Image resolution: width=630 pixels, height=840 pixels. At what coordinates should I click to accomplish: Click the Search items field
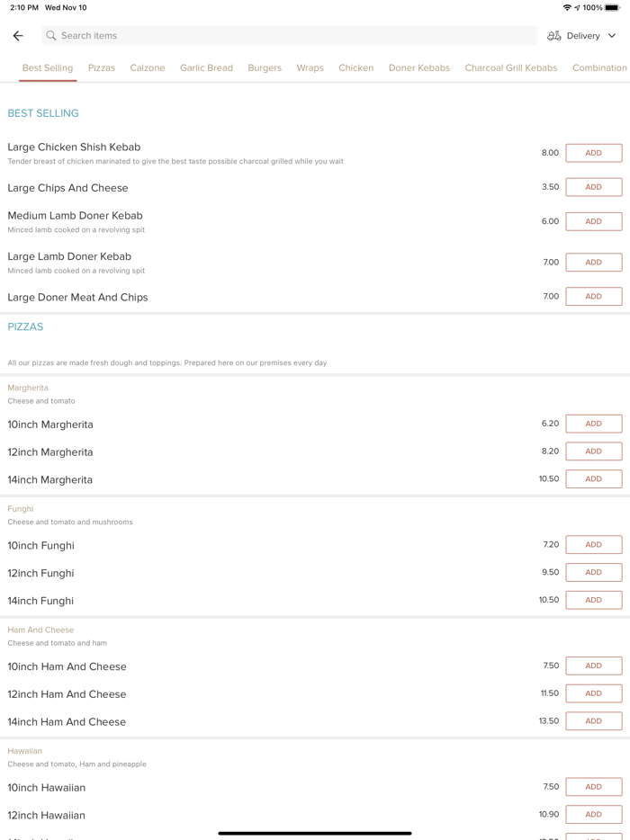288,36
